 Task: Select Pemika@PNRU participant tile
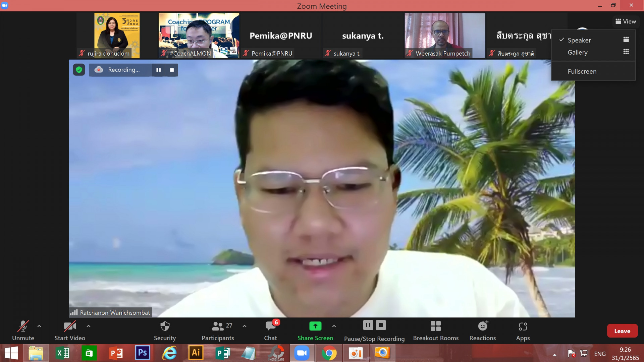pos(281,35)
